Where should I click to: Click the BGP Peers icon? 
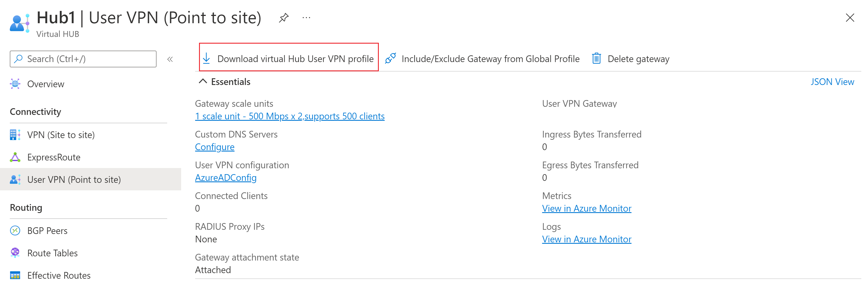[x=15, y=231]
